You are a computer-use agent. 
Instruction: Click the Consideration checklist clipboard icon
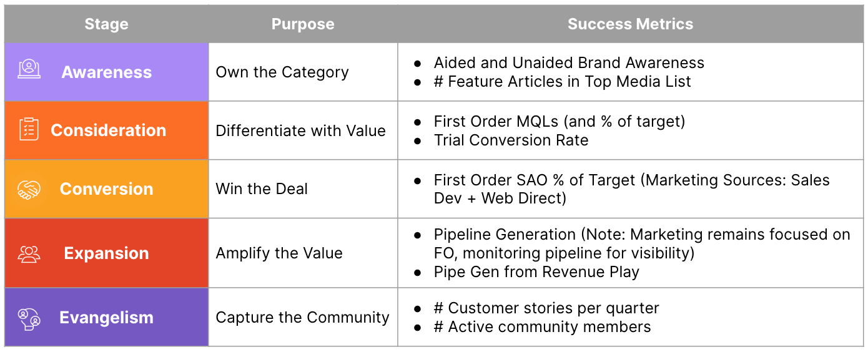click(x=29, y=129)
